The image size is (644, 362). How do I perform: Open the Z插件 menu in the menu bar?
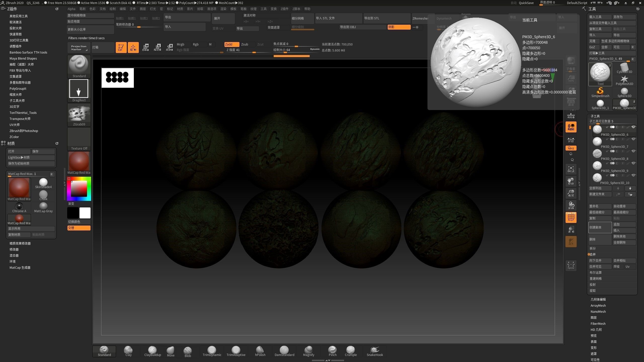(x=285, y=9)
